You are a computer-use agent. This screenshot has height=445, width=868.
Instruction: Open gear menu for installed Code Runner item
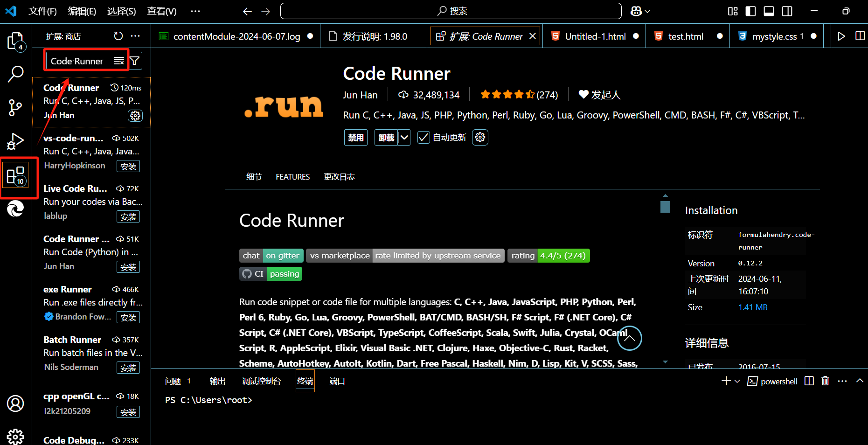click(135, 116)
